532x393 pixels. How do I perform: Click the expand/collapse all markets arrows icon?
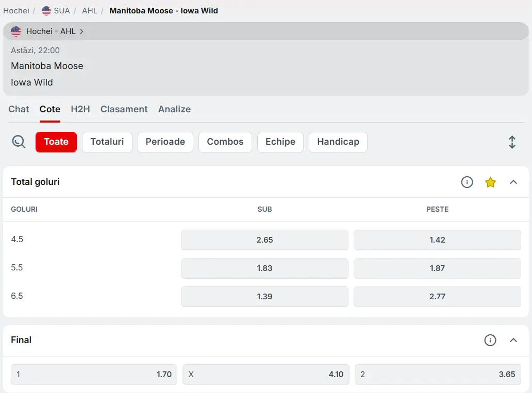[512, 142]
